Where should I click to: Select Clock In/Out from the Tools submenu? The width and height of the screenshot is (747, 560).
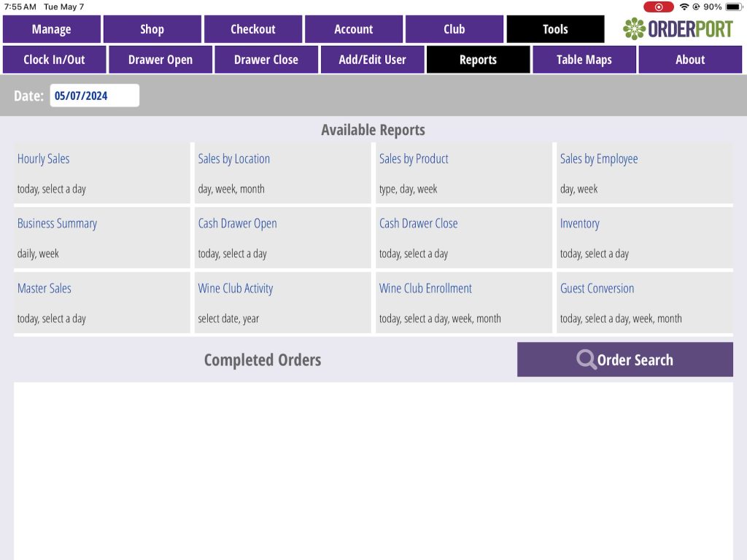pyautogui.click(x=55, y=60)
